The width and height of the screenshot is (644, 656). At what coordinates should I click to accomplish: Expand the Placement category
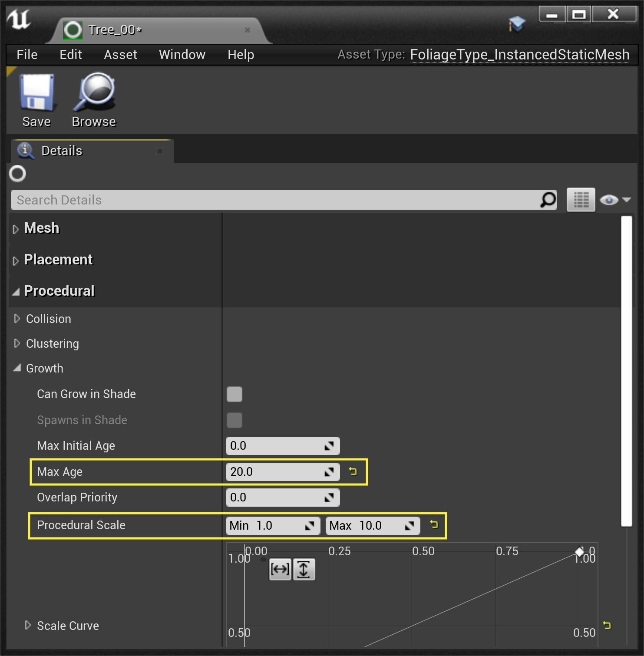(x=16, y=261)
